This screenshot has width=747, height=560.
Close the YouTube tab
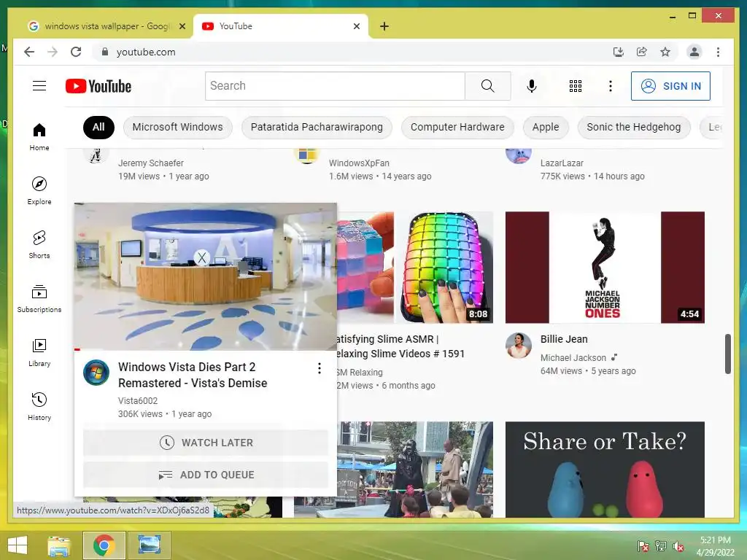(x=356, y=26)
